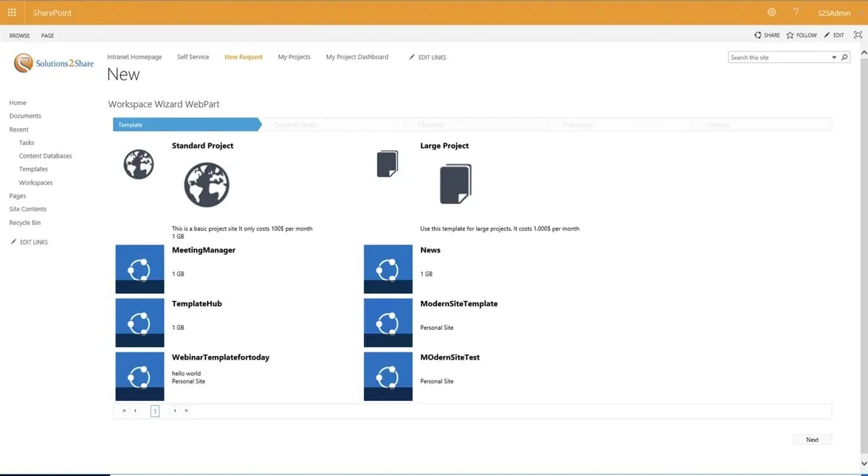Click the News template title
868x476 pixels.
pos(430,250)
